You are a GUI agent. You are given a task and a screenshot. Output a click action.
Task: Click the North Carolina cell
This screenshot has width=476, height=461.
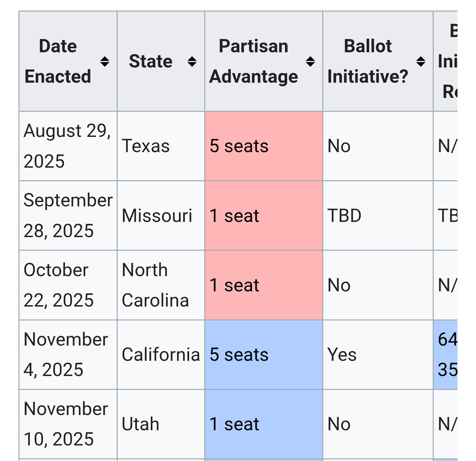coord(155,285)
